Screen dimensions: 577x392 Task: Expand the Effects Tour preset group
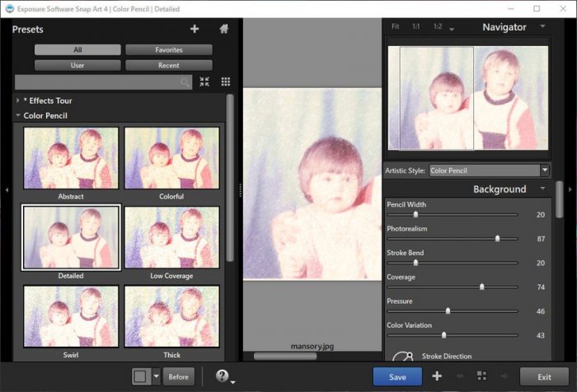(x=18, y=100)
